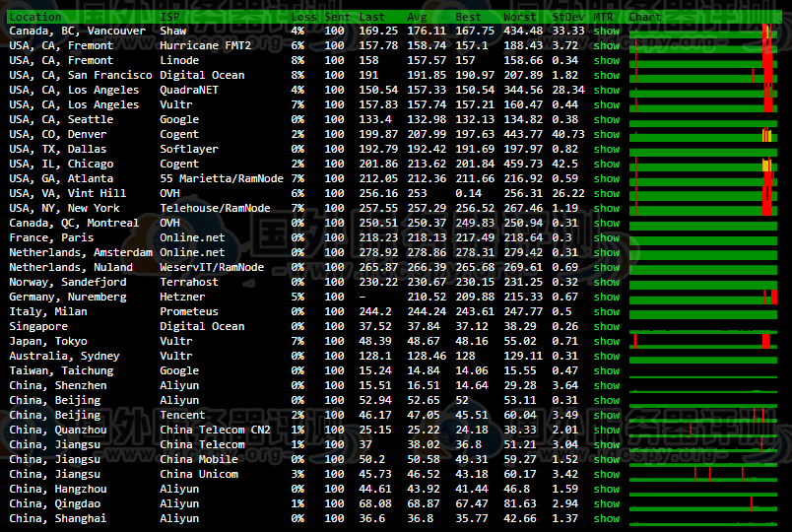Click 'Netherlands, Amsterdam' location cell
This screenshot has width=792, height=532.
pyautogui.click(x=81, y=252)
